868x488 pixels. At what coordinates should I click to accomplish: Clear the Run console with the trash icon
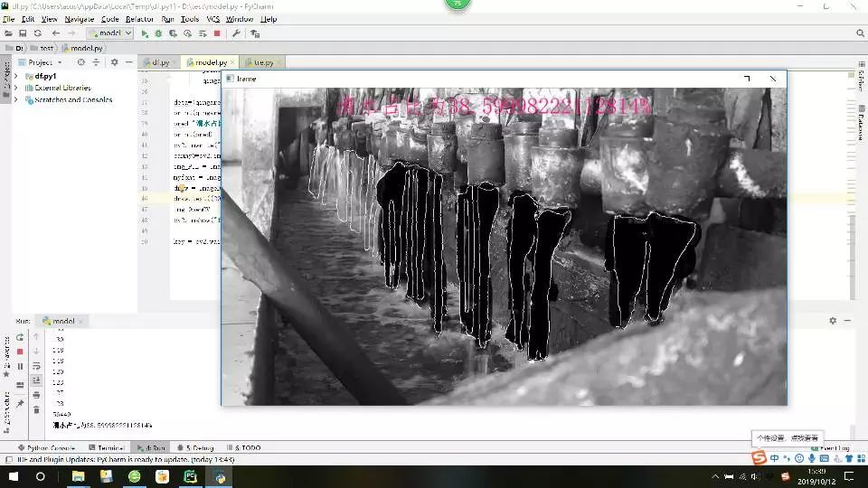(36, 409)
